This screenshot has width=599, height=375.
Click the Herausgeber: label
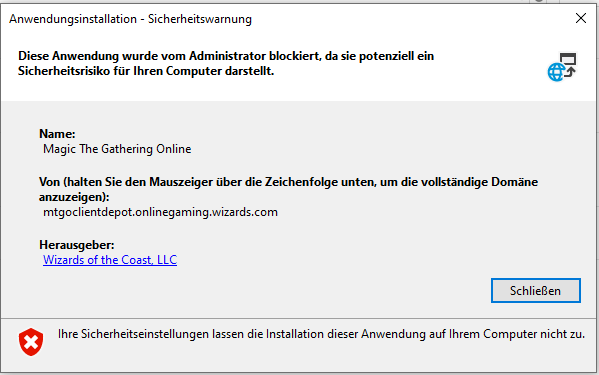pyautogui.click(x=77, y=245)
